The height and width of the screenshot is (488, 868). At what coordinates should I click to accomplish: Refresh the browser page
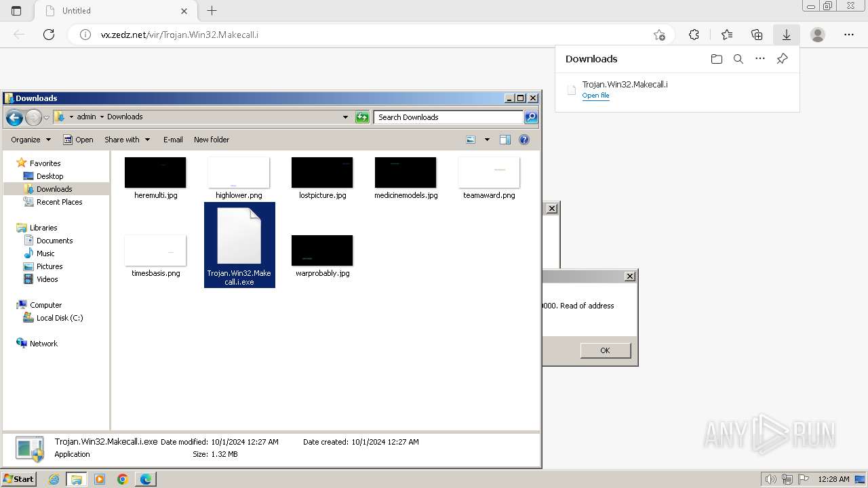click(49, 35)
